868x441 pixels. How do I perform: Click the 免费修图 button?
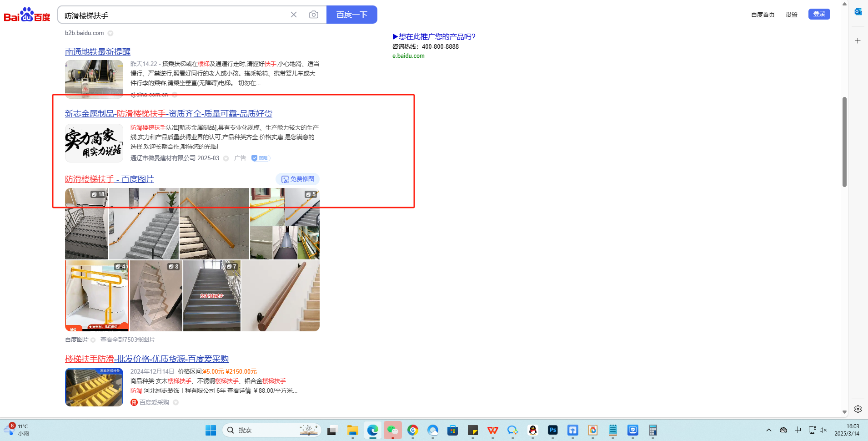(298, 179)
